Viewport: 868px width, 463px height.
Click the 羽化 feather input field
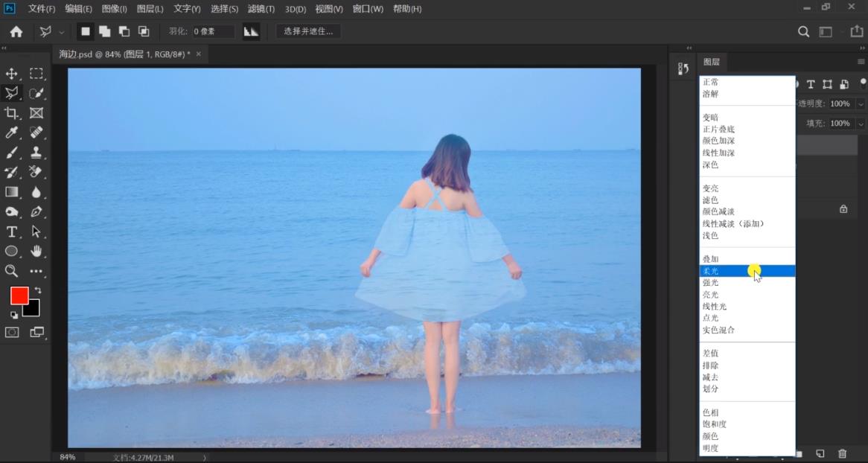[x=213, y=31]
